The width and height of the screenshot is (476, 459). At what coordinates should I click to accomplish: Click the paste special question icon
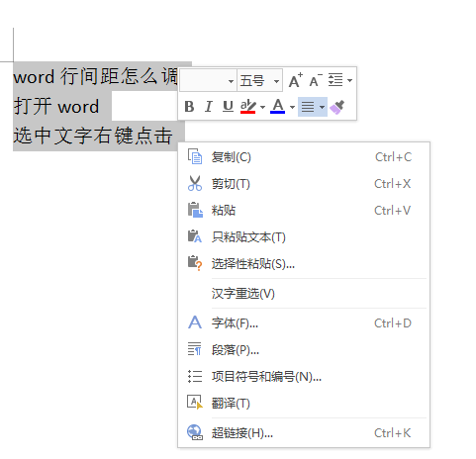195,263
